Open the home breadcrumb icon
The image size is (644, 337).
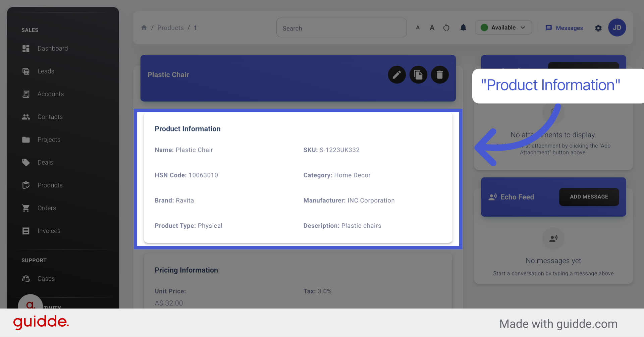144,27
